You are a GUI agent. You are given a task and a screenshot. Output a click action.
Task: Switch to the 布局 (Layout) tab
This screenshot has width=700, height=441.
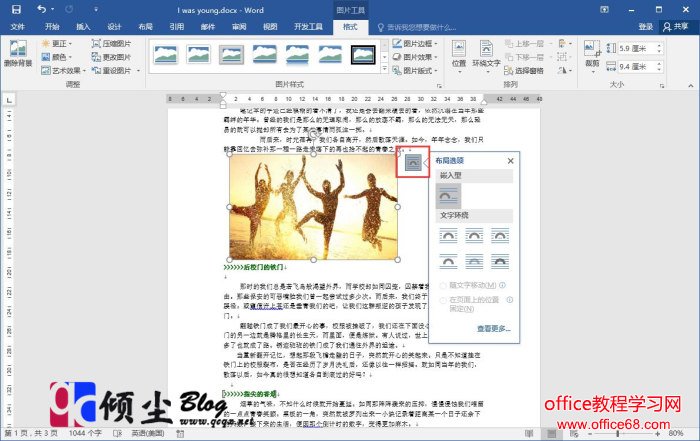point(146,27)
